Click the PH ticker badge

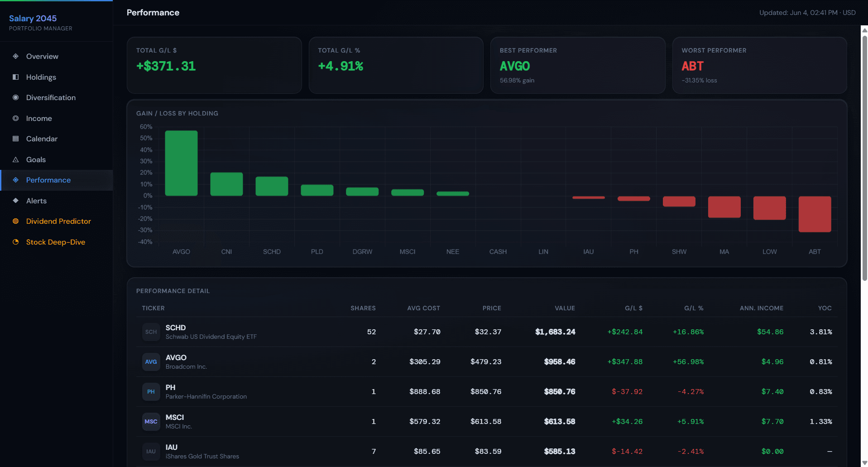click(x=151, y=392)
